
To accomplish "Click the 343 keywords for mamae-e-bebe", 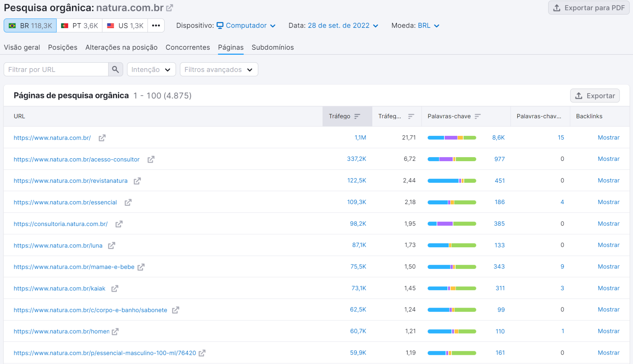I will click(x=499, y=267).
